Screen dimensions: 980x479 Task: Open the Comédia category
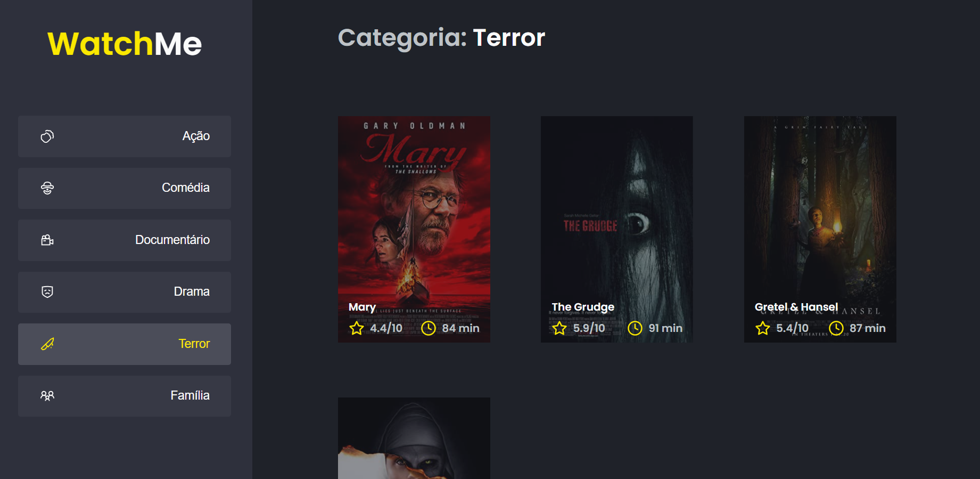[125, 188]
